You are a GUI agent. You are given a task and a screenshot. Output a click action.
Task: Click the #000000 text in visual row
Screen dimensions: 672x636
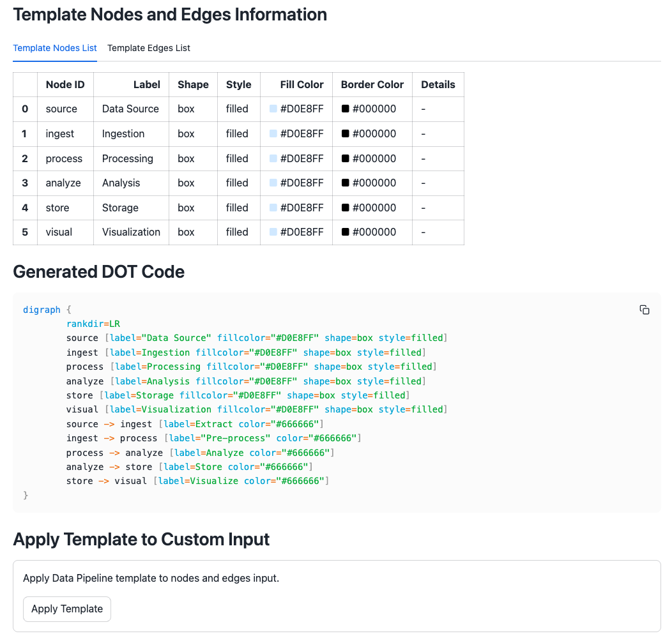point(374,232)
